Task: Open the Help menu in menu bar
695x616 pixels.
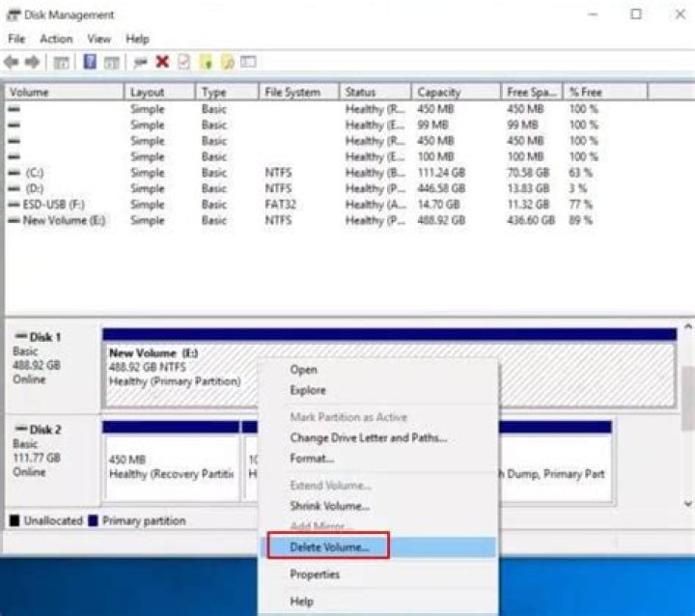Action: [137, 39]
